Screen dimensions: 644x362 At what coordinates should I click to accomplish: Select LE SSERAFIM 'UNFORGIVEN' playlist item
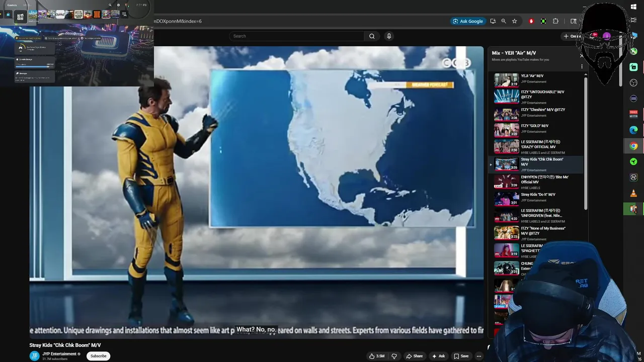(x=538, y=216)
